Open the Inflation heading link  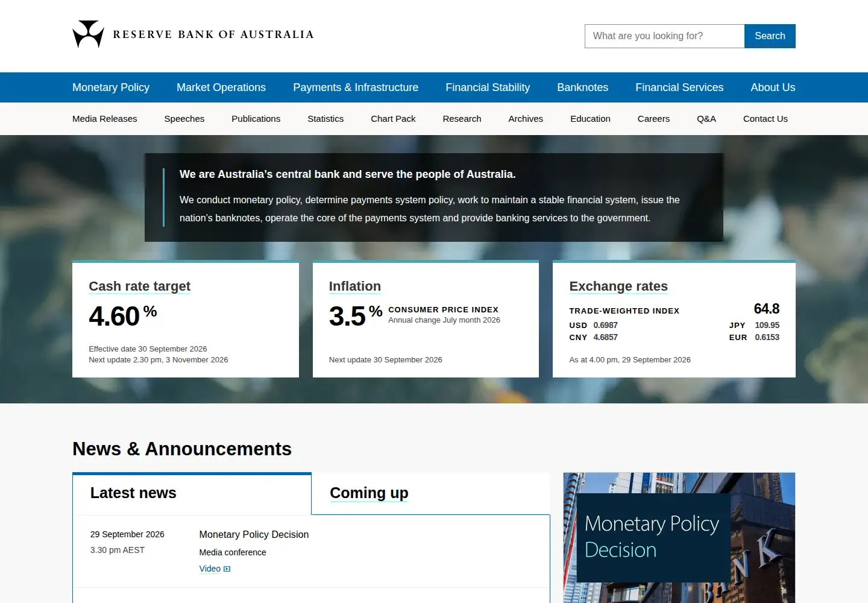tap(354, 286)
